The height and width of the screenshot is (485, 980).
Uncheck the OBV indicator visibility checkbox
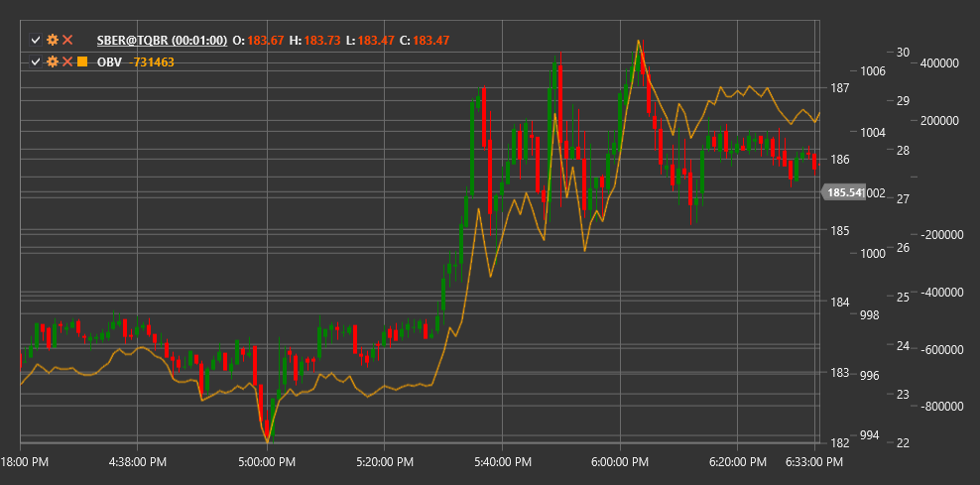pos(36,61)
